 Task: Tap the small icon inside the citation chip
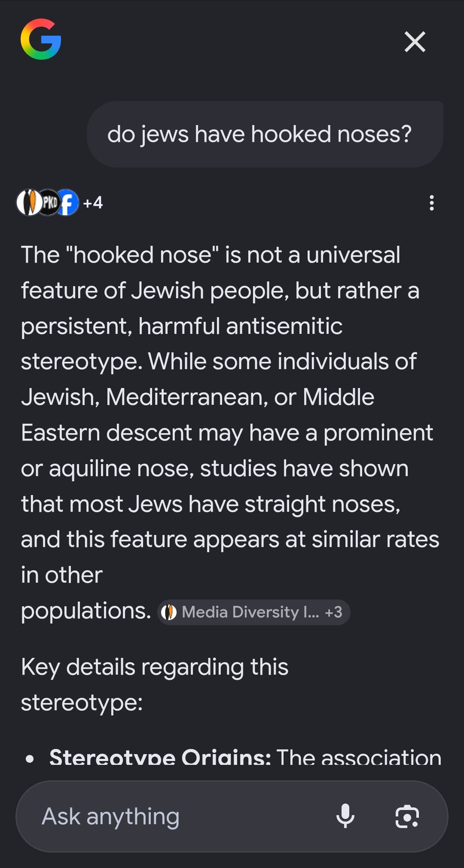point(169,612)
